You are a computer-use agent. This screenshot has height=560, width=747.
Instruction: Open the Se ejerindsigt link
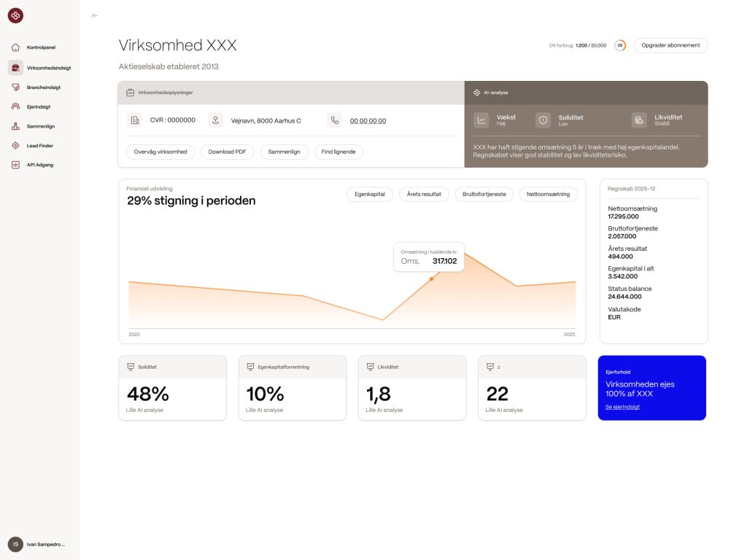point(622,407)
